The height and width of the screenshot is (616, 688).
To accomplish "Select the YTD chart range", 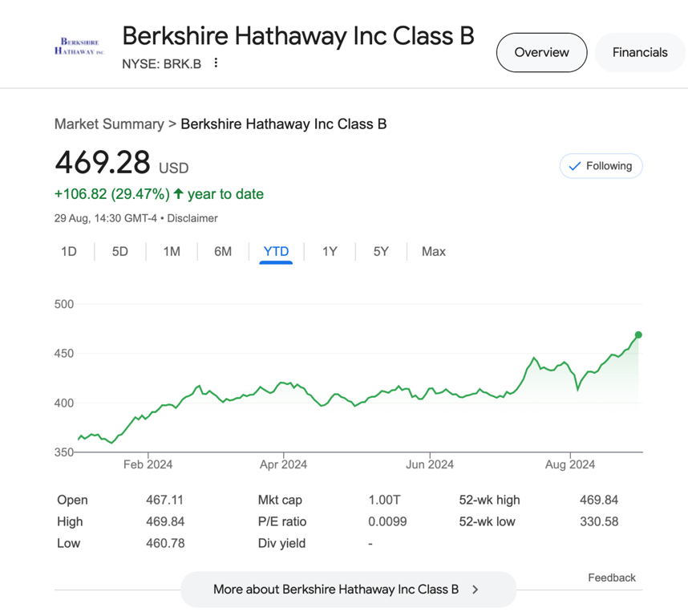I will [276, 252].
